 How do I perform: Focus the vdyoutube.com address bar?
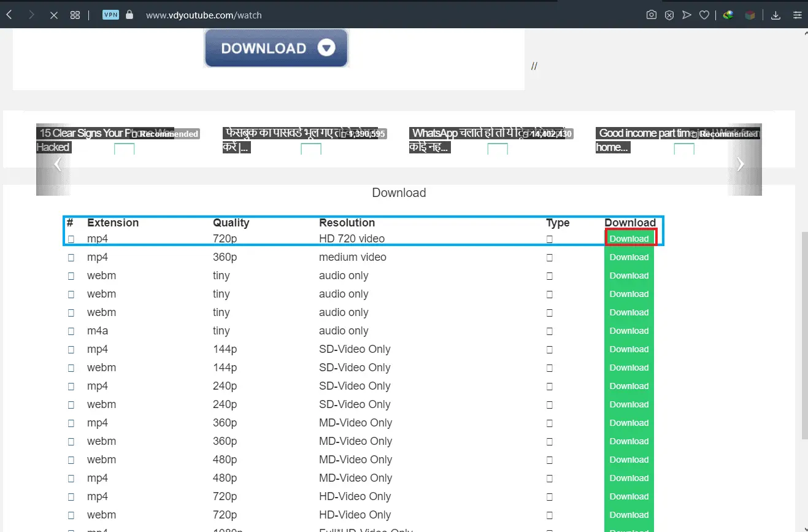coord(204,15)
